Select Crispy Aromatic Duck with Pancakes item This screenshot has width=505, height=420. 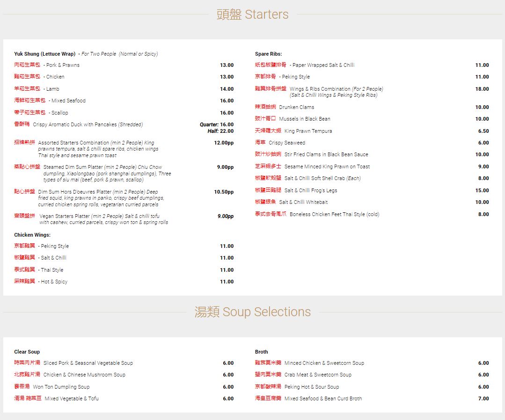coord(88,125)
